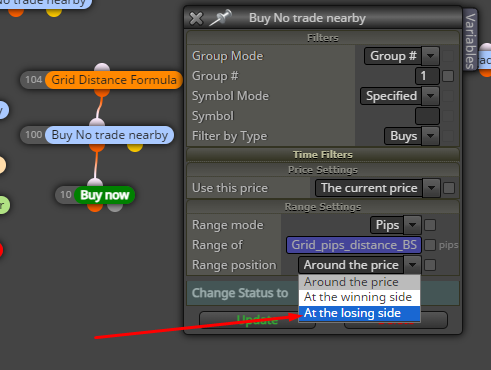Close the Buy No trade nearby panel
Viewport: 491px width, 370px height.
tap(196, 18)
